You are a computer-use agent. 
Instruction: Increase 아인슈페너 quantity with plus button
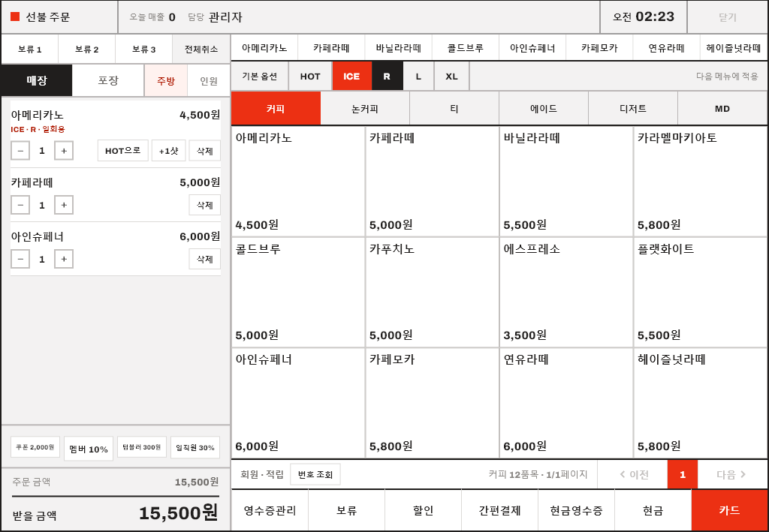click(x=64, y=259)
